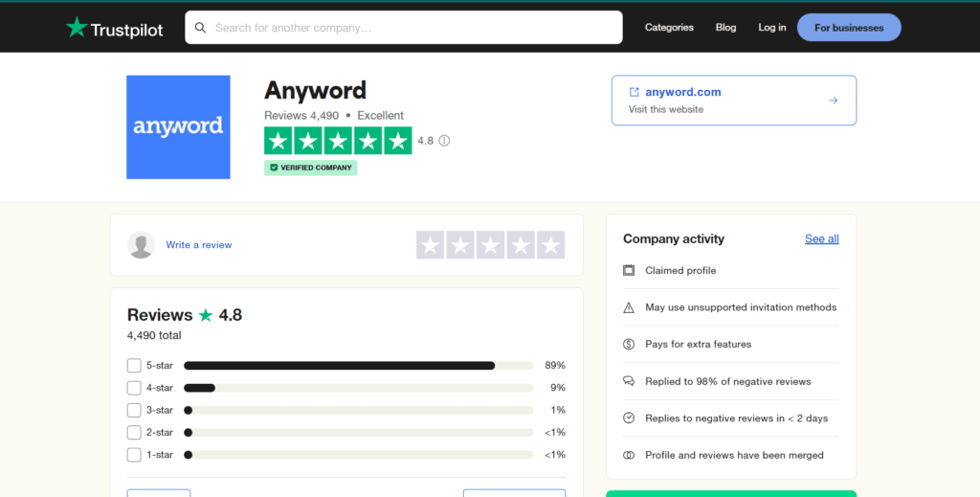Open the Blog menu item
980x497 pixels.
pos(725,28)
